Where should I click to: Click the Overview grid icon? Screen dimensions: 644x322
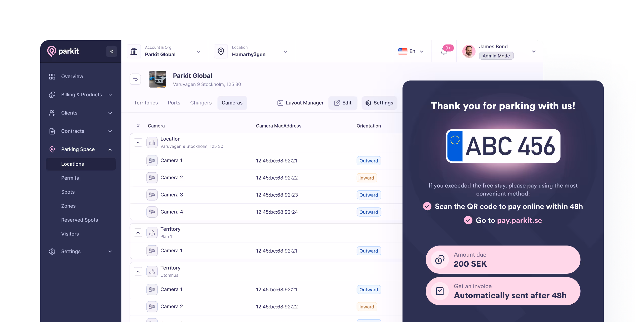pyautogui.click(x=52, y=76)
